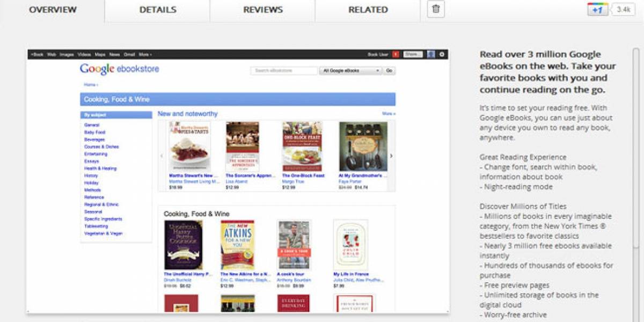Screen dimensions: 644x322
Task: Open the gear settings icon in black bar
Action: pyautogui.click(x=442, y=54)
